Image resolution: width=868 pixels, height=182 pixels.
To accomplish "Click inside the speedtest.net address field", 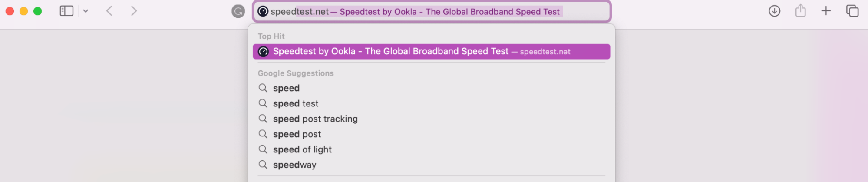I will 432,12.
